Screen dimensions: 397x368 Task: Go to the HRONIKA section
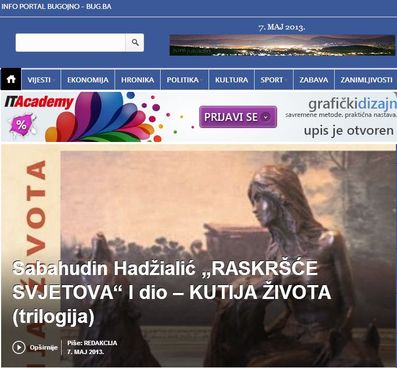coord(137,80)
